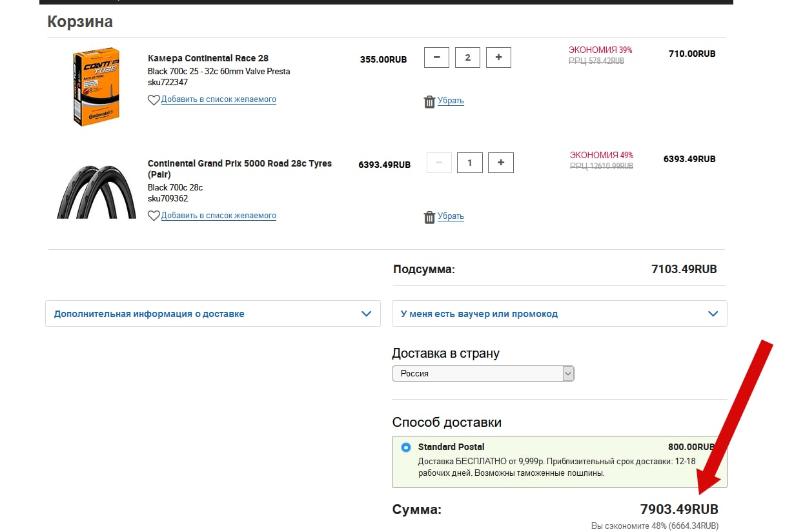Click Доставка в страну heading
794x532 pixels.
tap(445, 353)
